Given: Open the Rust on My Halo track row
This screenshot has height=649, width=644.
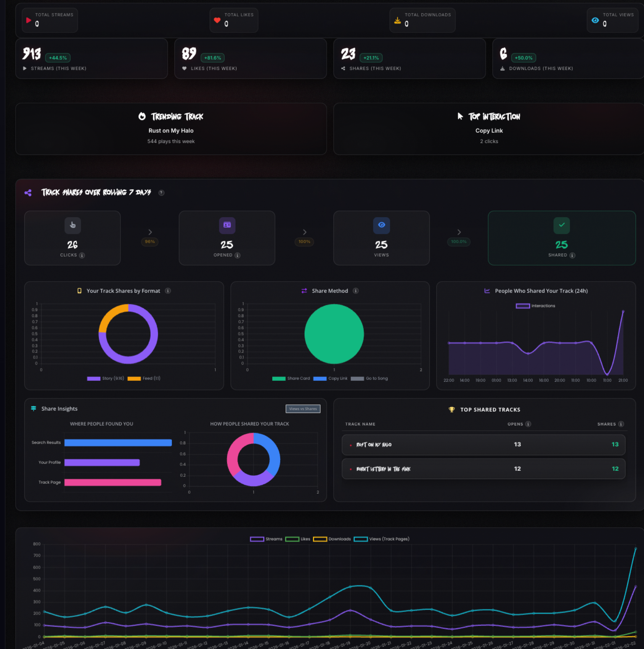Looking at the screenshot, I should click(x=483, y=445).
